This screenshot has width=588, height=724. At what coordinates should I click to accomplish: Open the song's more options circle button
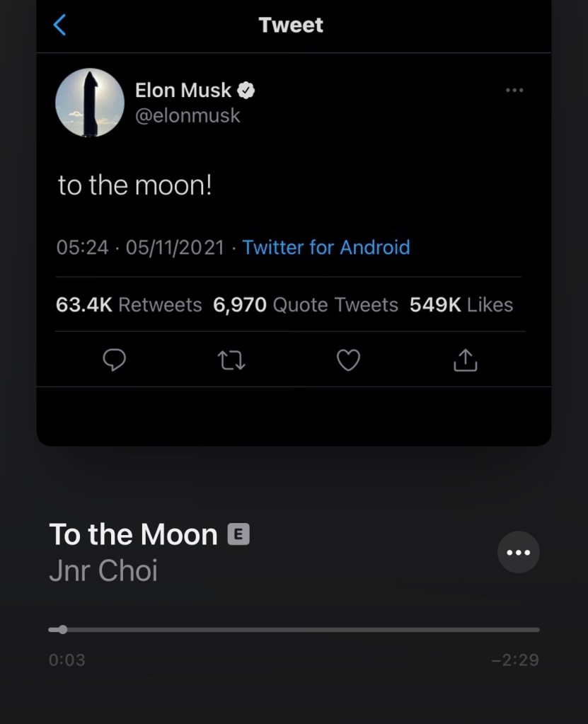click(518, 552)
